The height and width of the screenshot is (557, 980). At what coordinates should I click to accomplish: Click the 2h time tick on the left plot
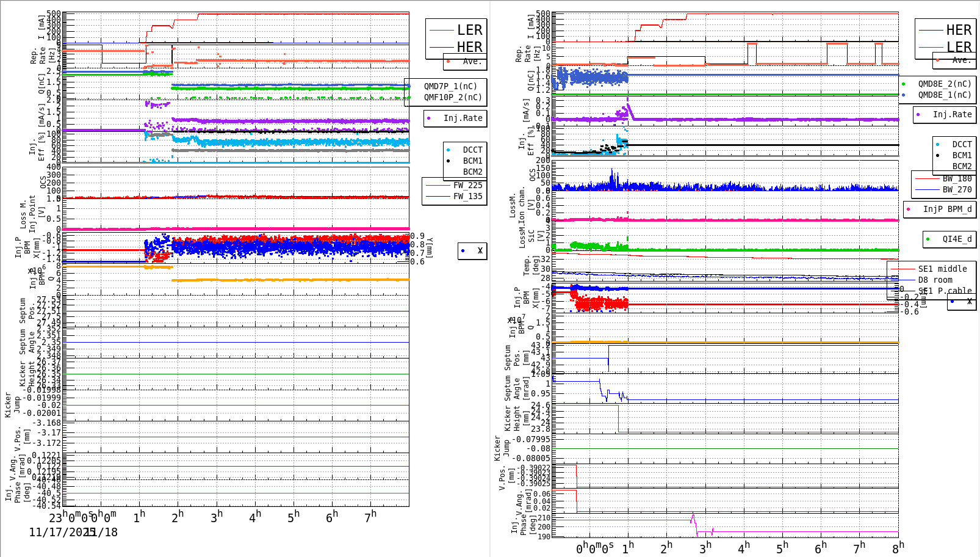[178, 517]
